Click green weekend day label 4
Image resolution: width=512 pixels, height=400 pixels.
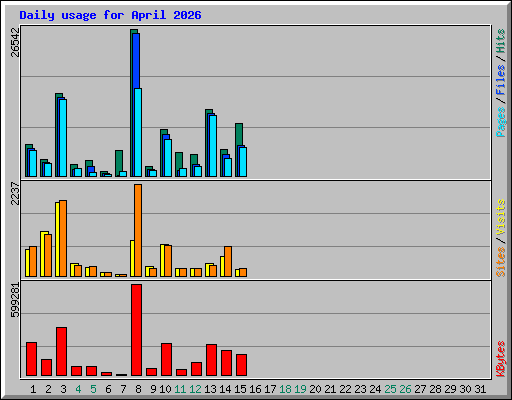(78, 389)
